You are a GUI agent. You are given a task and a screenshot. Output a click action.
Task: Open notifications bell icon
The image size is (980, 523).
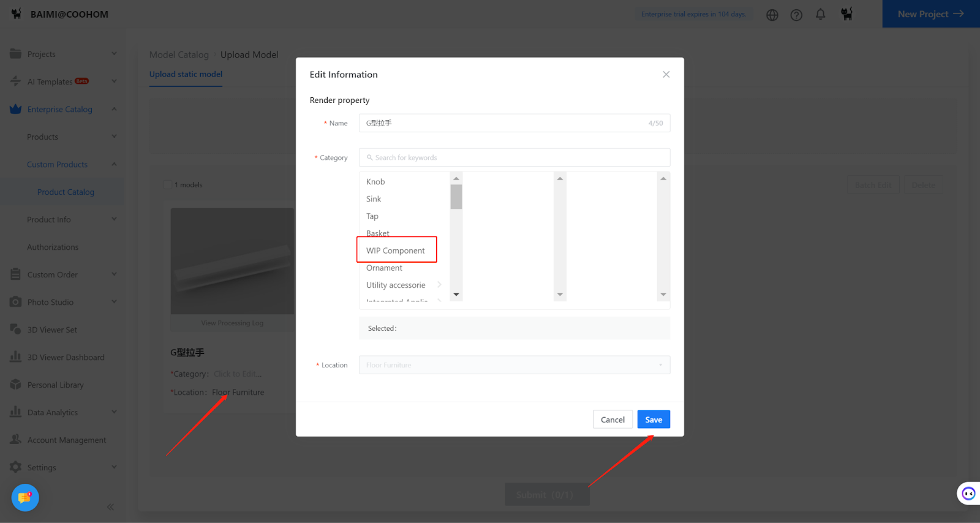pyautogui.click(x=820, y=14)
